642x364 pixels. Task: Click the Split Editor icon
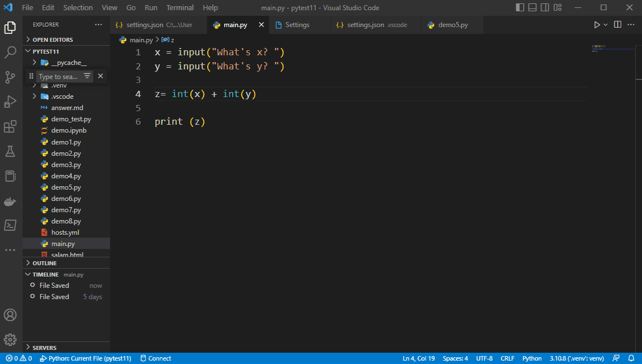(x=617, y=24)
